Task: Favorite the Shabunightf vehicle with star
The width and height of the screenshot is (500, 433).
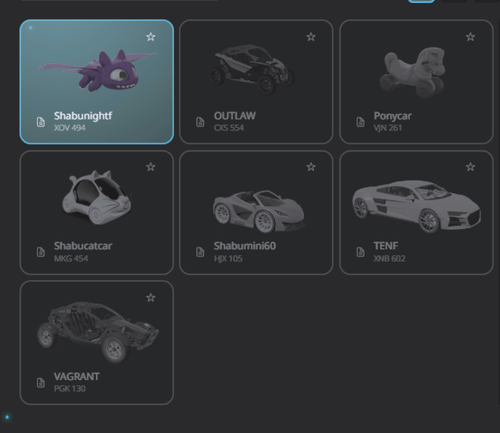Action: pyautogui.click(x=151, y=37)
